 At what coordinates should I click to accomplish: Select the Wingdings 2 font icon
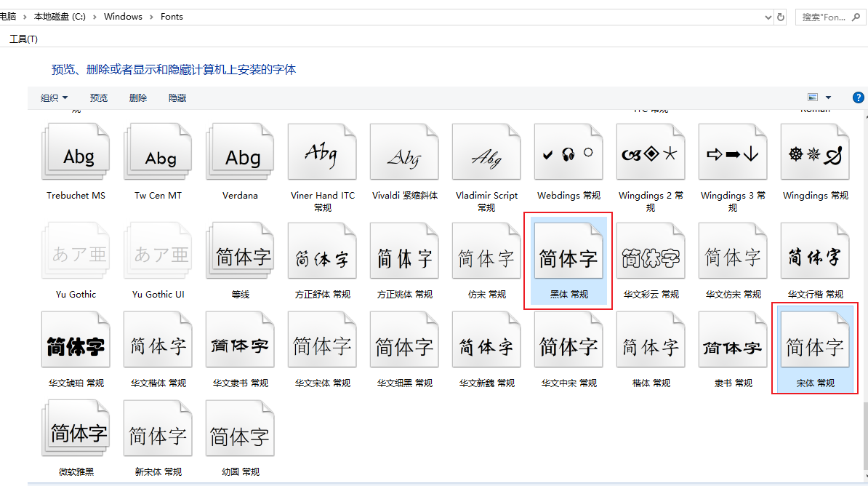coord(651,152)
